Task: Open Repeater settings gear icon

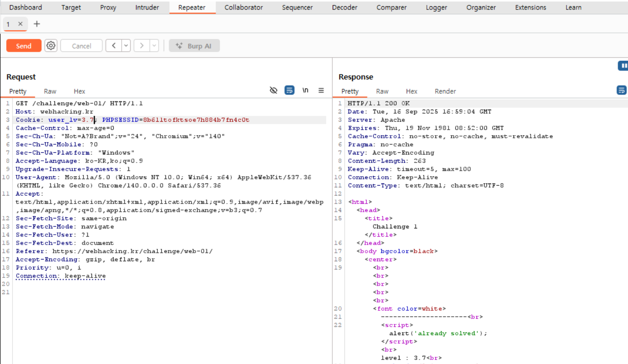Action: pyautogui.click(x=51, y=45)
